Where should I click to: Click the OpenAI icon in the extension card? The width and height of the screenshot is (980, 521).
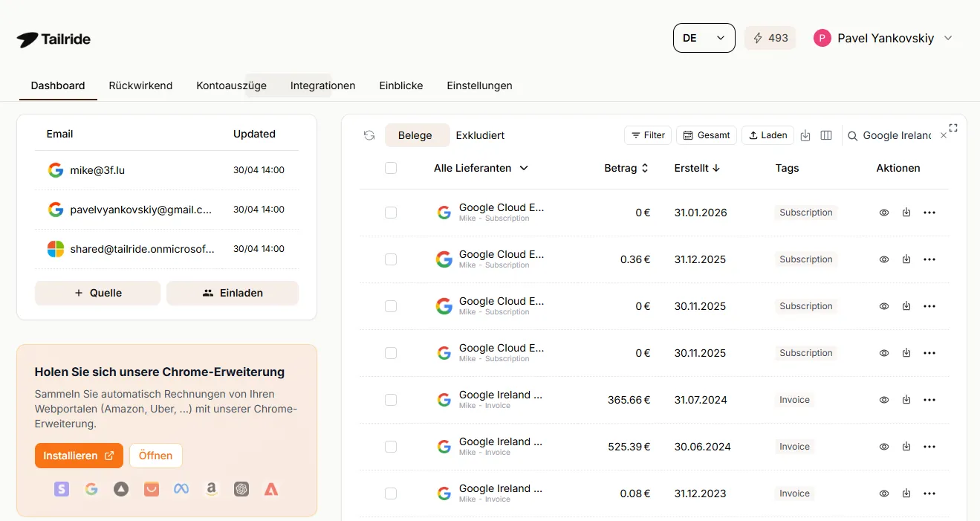click(241, 489)
